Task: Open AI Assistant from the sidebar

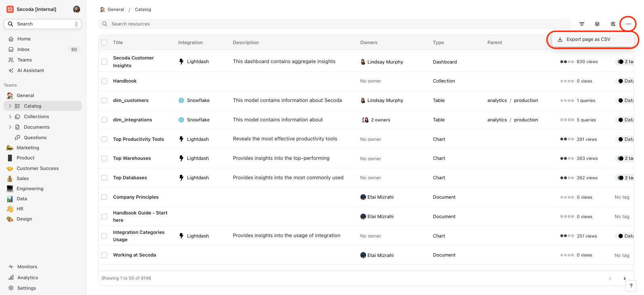Action: coord(30,70)
